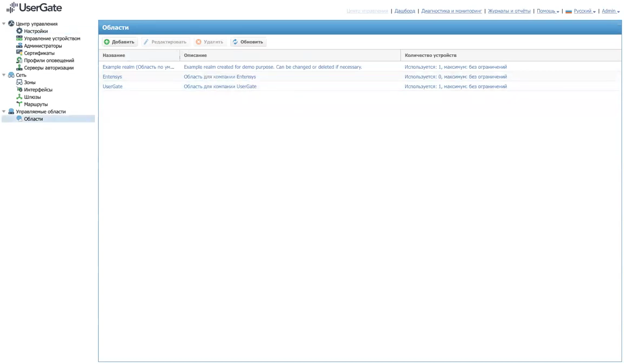Click Entensys row 'Используется: 0' cell
This screenshot has height=364, width=624.
[455, 77]
